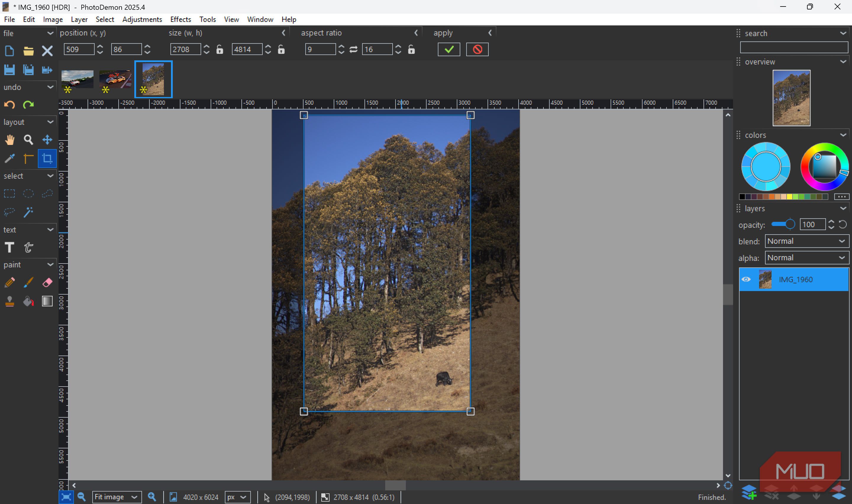Select the Magic wand selection tool

pos(28,212)
